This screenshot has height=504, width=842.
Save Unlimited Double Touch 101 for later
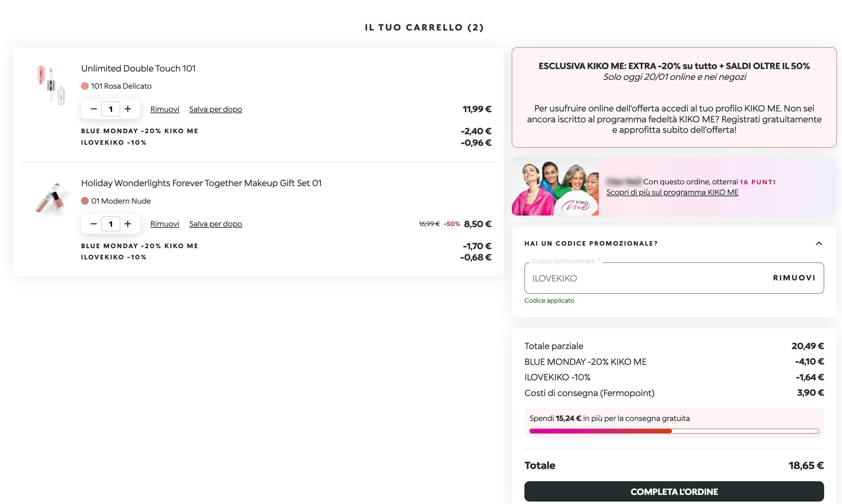[216, 109]
